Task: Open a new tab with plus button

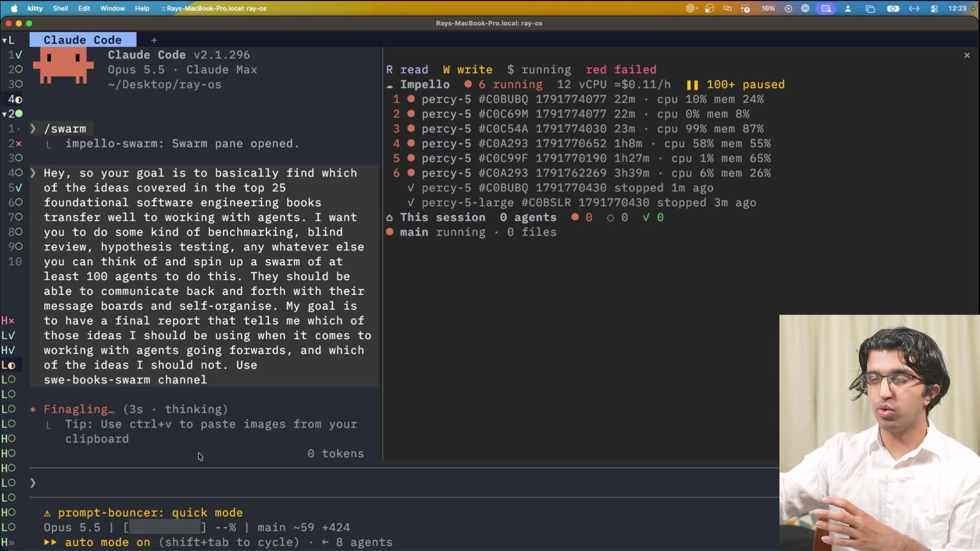Action: [x=154, y=40]
